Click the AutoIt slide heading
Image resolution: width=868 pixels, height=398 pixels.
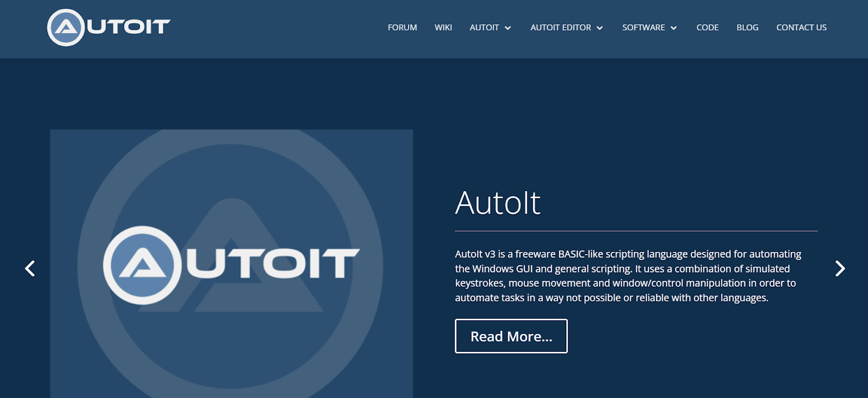(497, 203)
